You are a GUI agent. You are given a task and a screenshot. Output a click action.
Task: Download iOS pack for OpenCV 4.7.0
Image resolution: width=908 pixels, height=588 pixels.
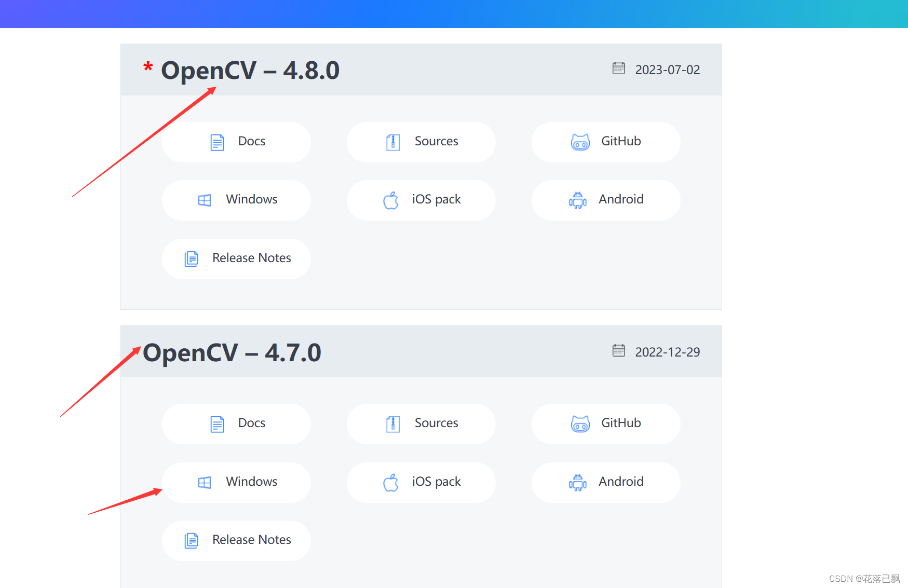tap(421, 482)
